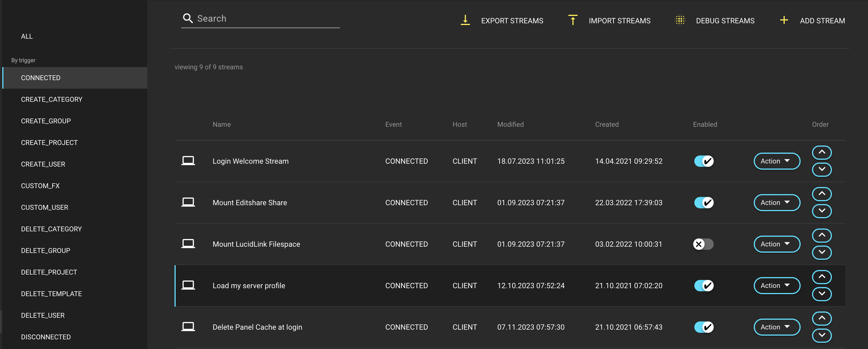The image size is (868, 349).
Task: Show ALL streams in sidebar
Action: [27, 36]
